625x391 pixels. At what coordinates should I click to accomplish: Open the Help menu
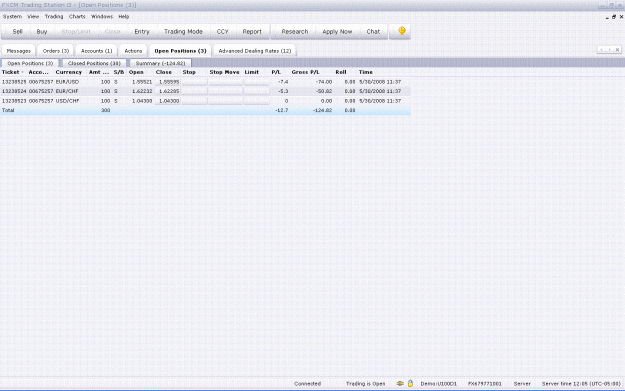click(x=124, y=16)
